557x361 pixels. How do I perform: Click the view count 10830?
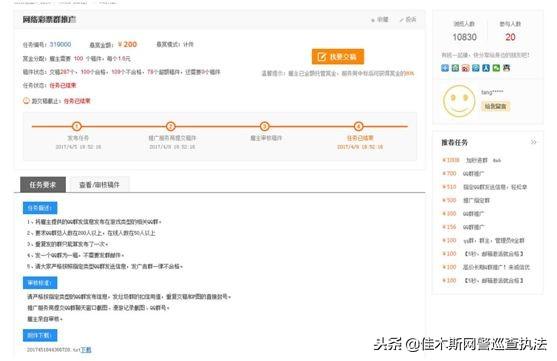click(464, 37)
